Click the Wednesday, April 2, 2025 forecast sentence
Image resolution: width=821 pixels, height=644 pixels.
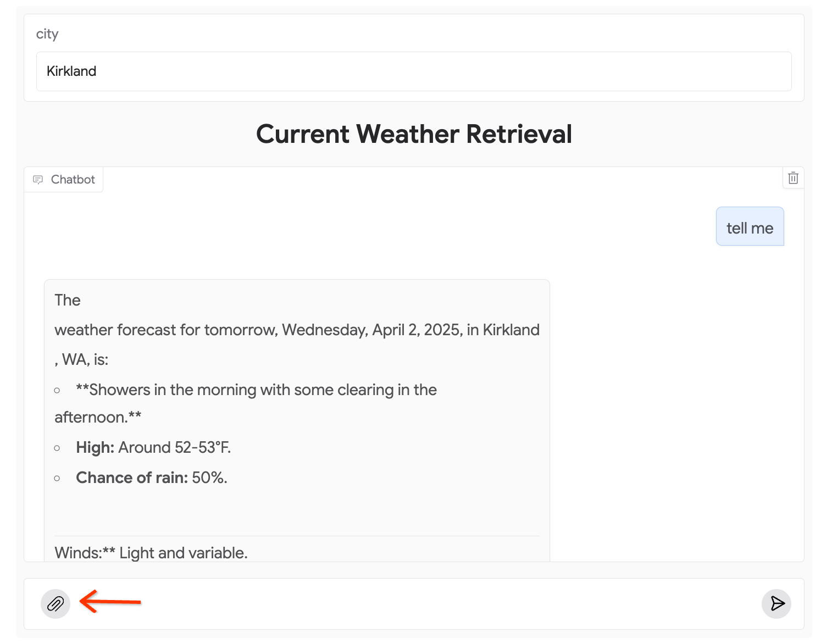point(297,330)
